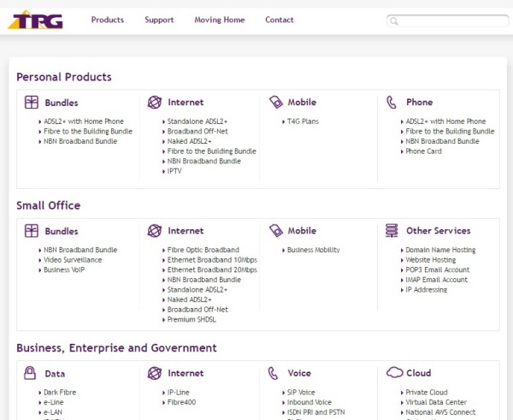Image resolution: width=513 pixels, height=420 pixels.
Task: Open e-Line link
Action: (54, 402)
